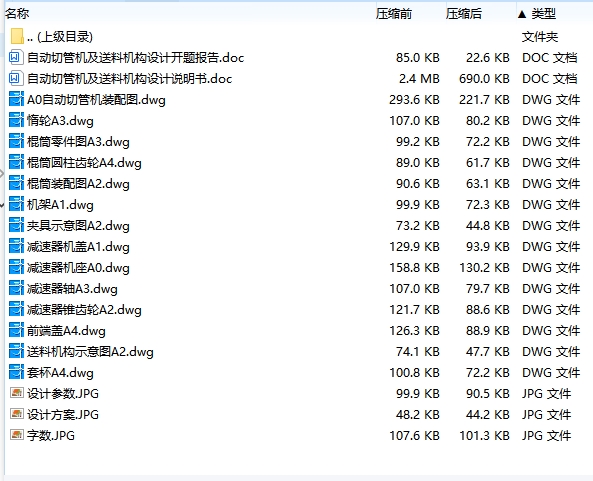The height and width of the screenshot is (481, 593).
Task: Click DWG icon of 夹具示意图A2.dwg
Action: pos(16,225)
